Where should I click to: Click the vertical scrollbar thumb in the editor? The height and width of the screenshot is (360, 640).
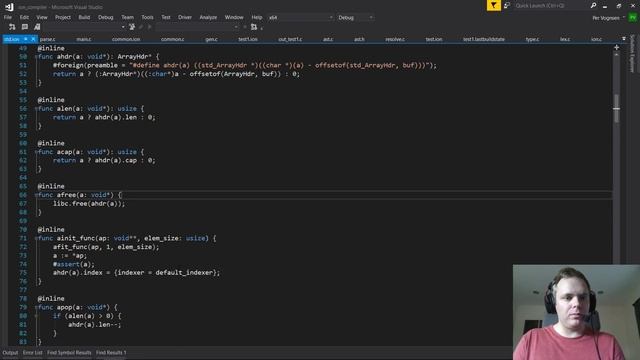[x=616, y=109]
